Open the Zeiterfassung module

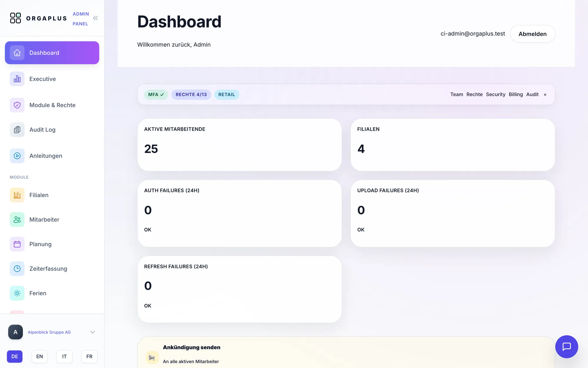point(52,268)
